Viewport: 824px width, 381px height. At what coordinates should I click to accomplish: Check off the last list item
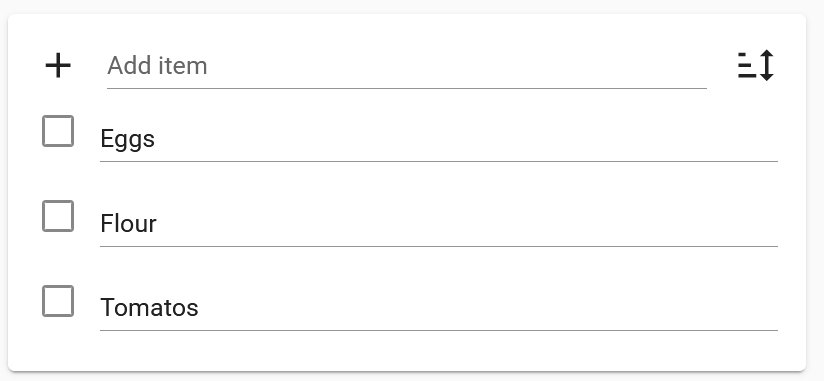(x=58, y=301)
